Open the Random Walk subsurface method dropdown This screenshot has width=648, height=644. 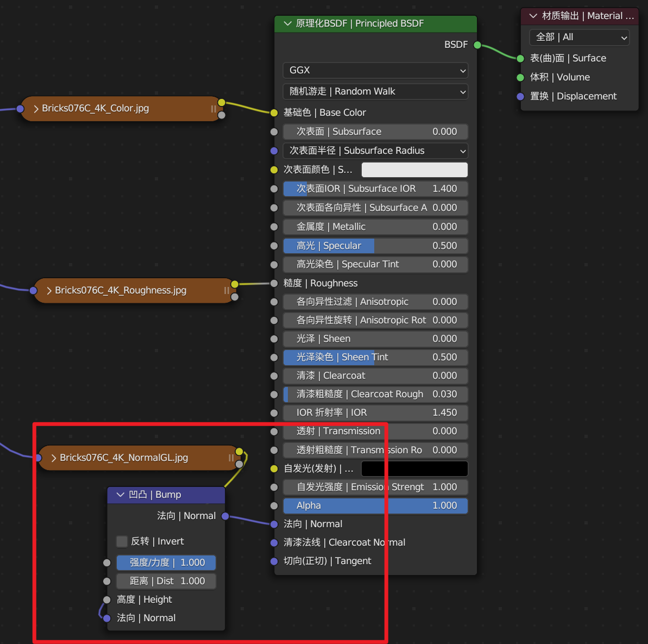pos(375,91)
